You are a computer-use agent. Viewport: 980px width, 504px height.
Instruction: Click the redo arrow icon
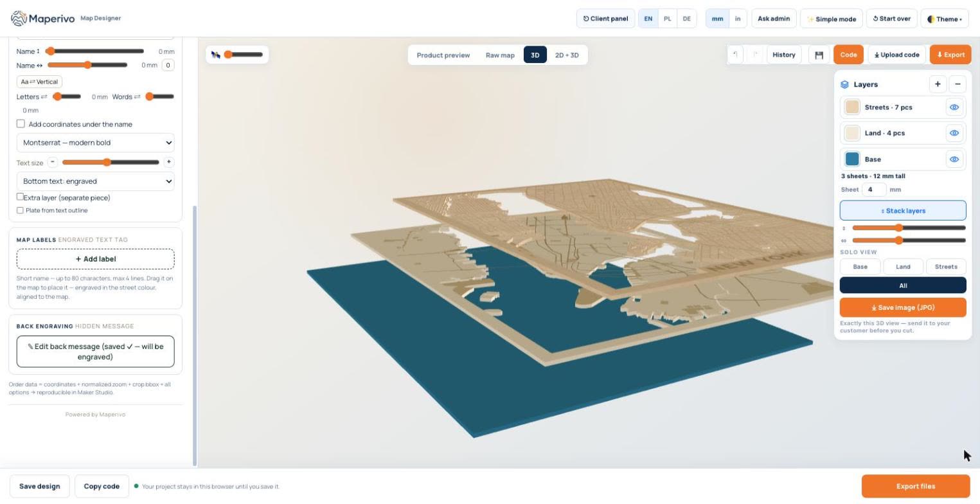[756, 55]
